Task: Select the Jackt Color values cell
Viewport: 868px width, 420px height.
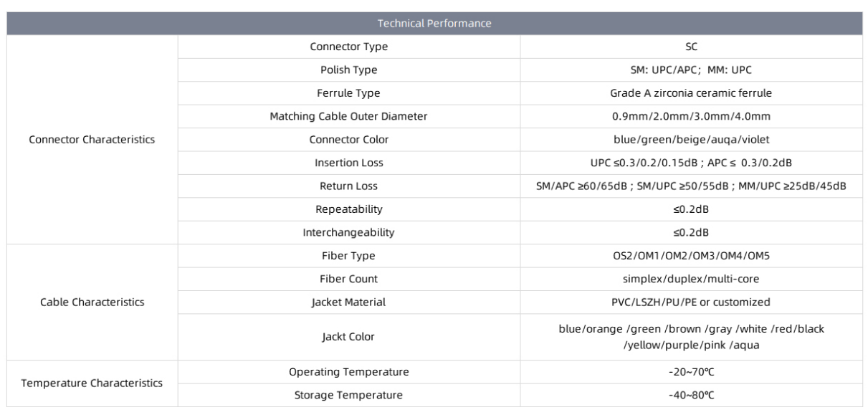Action: click(x=692, y=337)
